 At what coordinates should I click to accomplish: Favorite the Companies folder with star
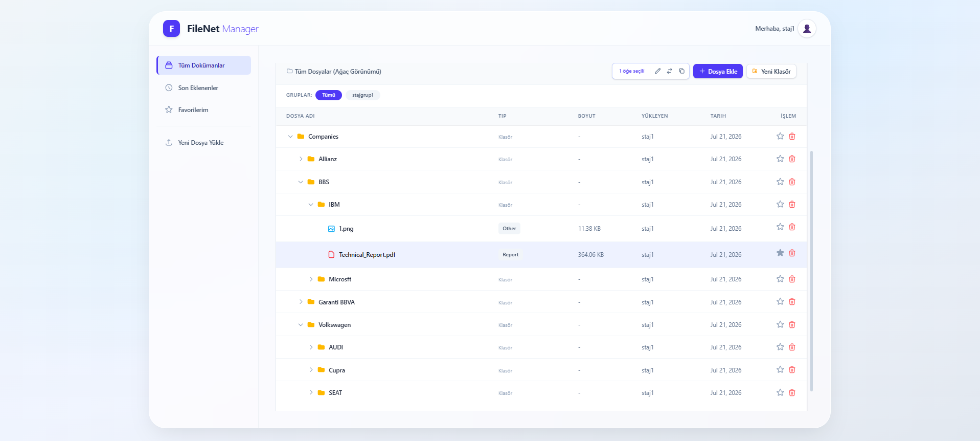tap(780, 136)
